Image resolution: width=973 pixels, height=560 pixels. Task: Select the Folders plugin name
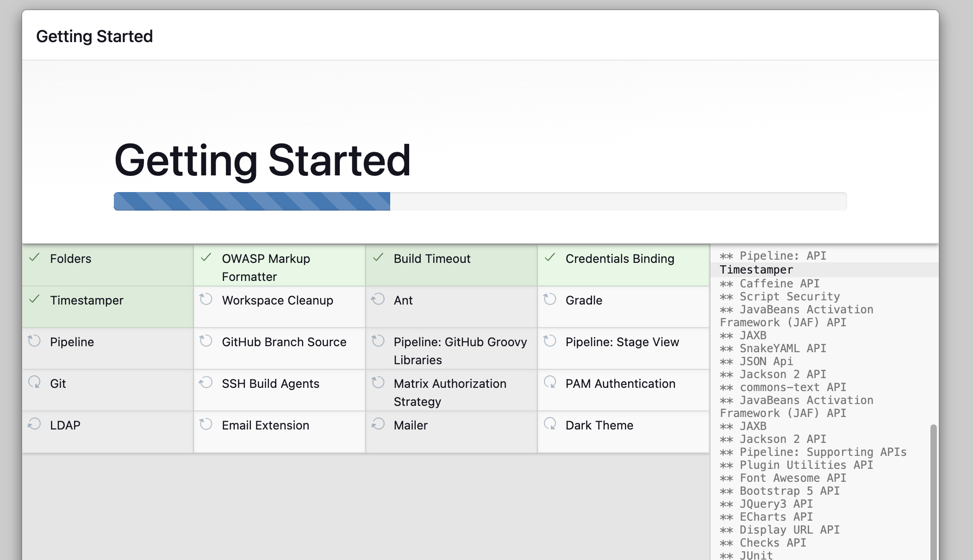70,259
